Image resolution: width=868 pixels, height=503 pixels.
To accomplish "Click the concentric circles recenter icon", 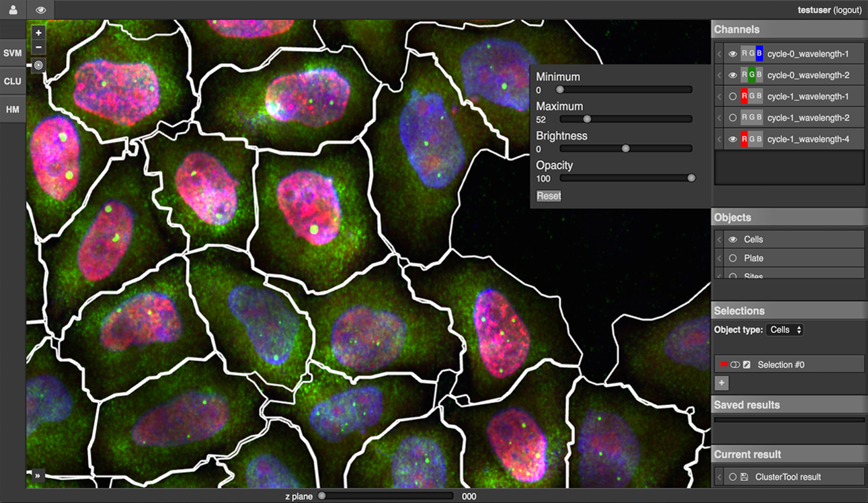I will (38, 65).
